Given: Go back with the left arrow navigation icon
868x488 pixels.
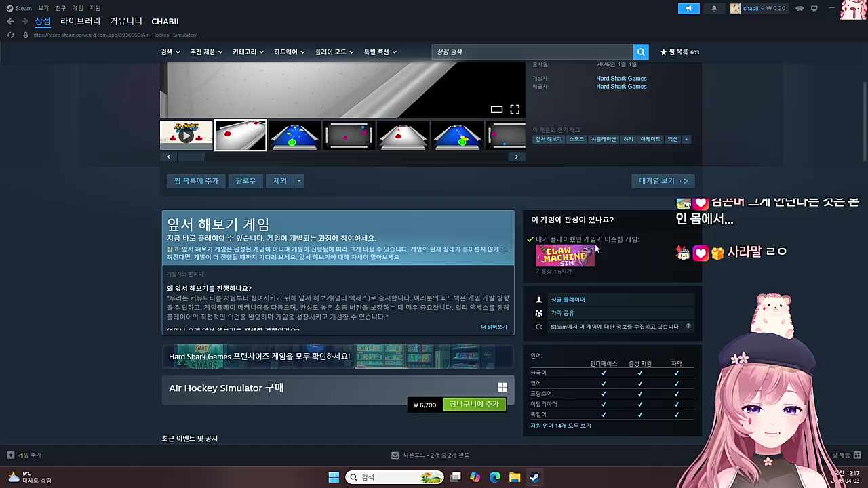Looking at the screenshot, I should [10, 22].
